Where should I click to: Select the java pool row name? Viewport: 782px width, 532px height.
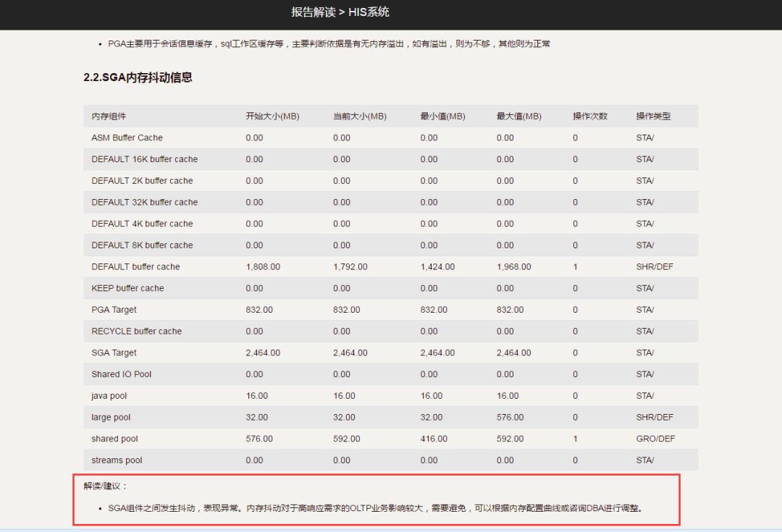pyautogui.click(x=109, y=395)
